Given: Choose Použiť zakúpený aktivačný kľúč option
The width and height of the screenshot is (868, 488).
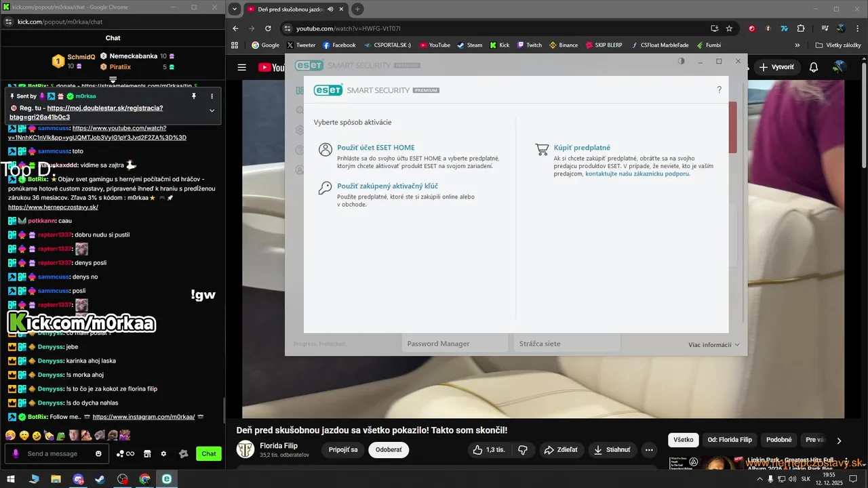Looking at the screenshot, I should point(387,186).
